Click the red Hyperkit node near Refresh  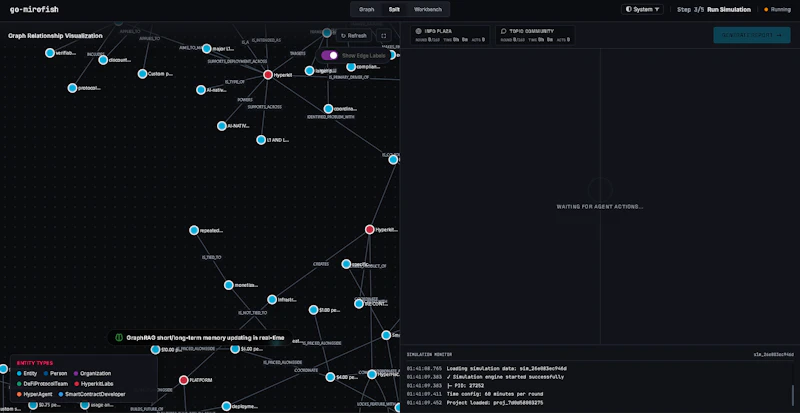(x=268, y=75)
